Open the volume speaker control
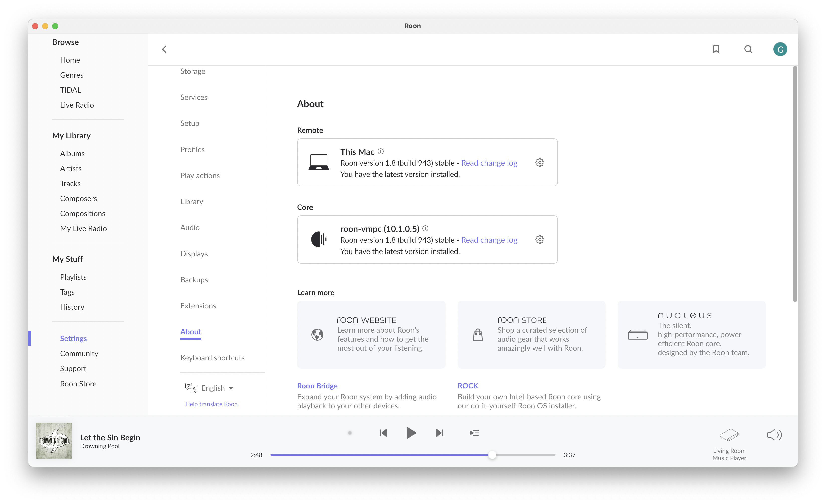This screenshot has width=826, height=504. (774, 435)
